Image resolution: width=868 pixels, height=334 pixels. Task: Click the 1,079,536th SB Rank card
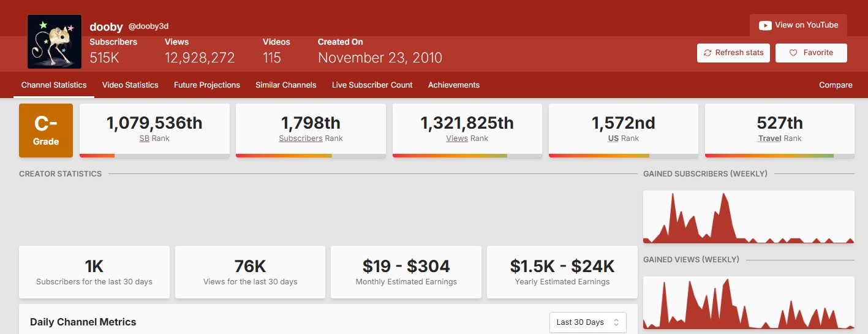coord(154,131)
